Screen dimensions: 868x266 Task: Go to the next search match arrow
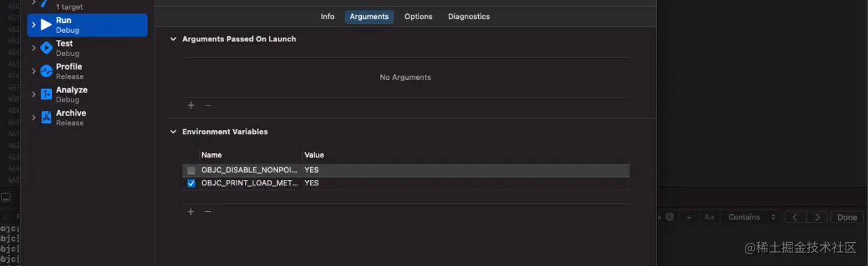tap(817, 217)
